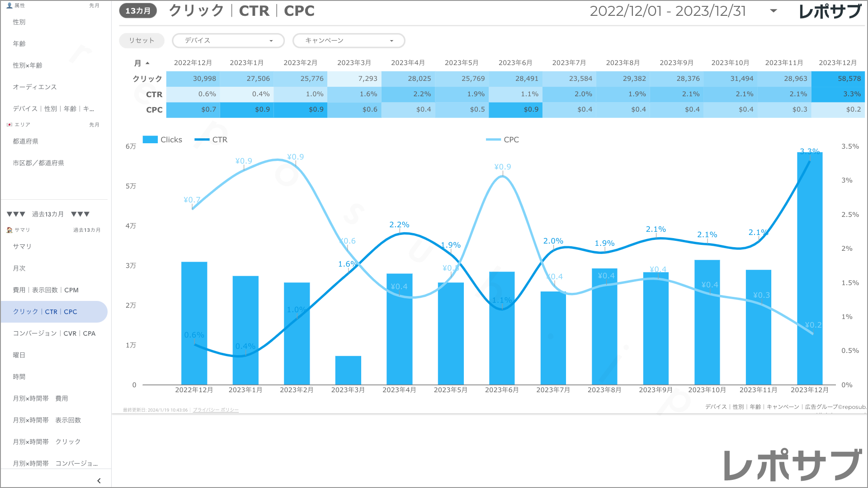The image size is (868, 488).
Task: Click the Japan flag icon beside エリア
Action: [9, 125]
